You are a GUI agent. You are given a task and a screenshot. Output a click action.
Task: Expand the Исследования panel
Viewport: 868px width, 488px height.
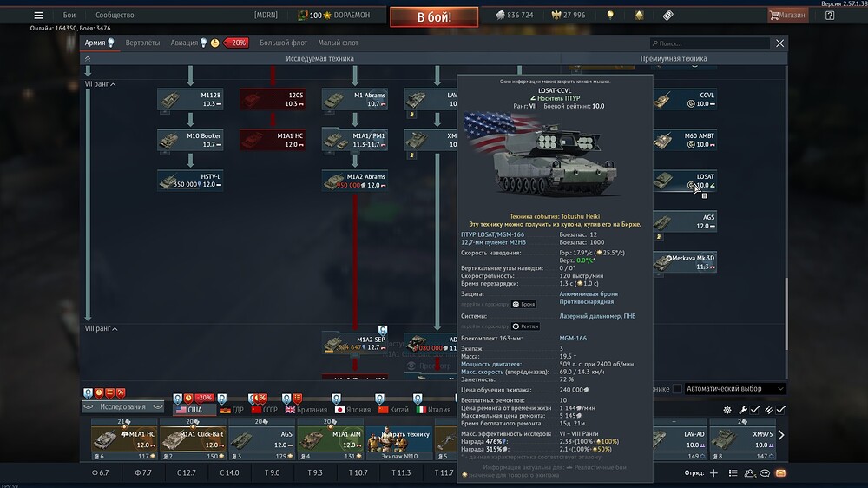click(123, 407)
